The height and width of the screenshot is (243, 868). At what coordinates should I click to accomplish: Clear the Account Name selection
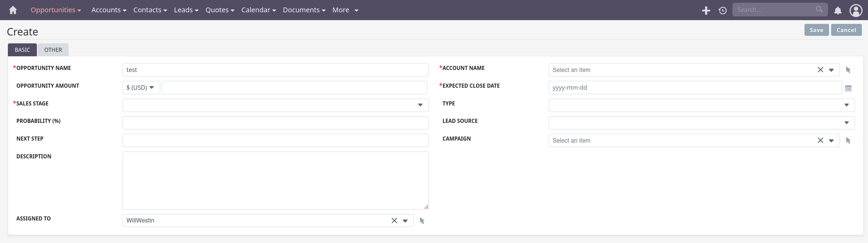pos(820,70)
